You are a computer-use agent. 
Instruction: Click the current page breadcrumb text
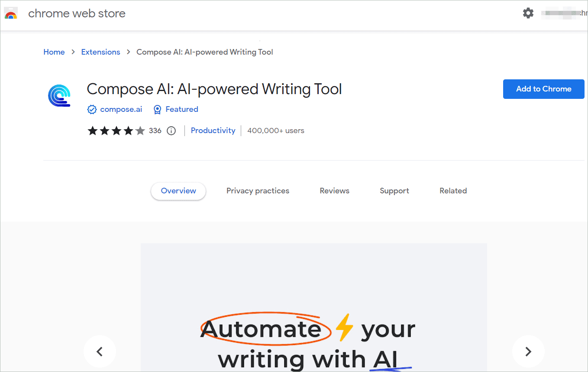click(x=205, y=52)
